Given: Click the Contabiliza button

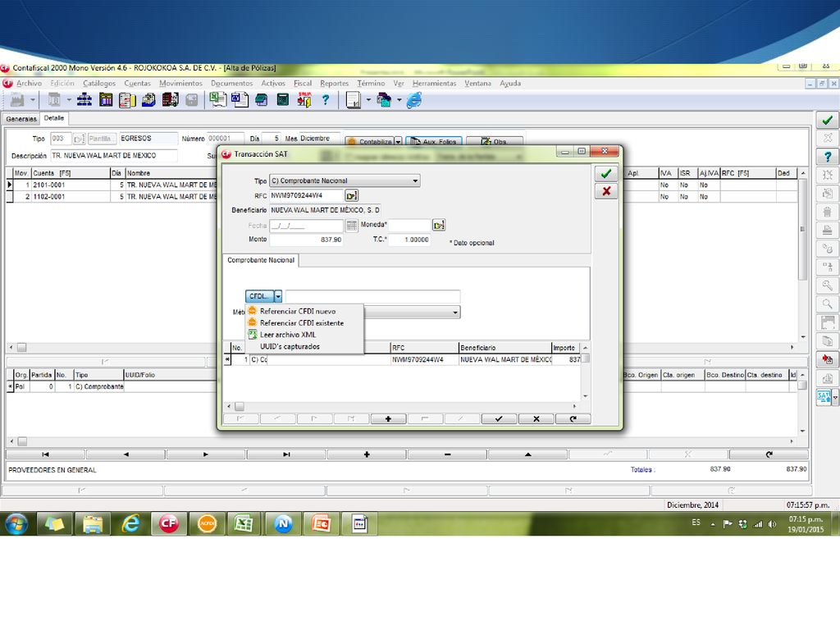Looking at the screenshot, I should pyautogui.click(x=370, y=141).
